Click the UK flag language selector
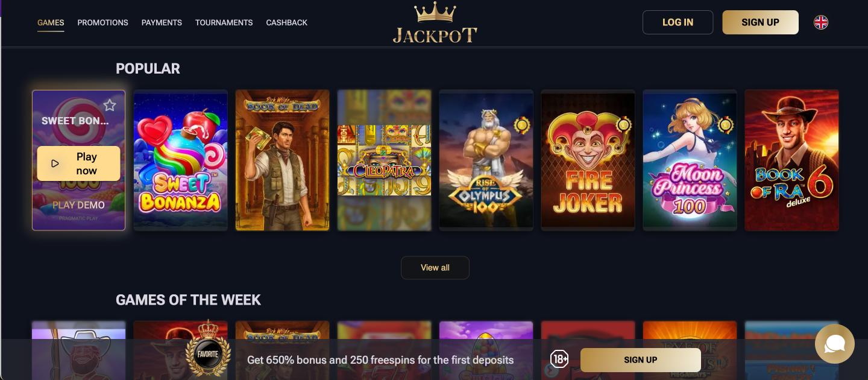Viewport: 868px width, 380px height. [821, 22]
